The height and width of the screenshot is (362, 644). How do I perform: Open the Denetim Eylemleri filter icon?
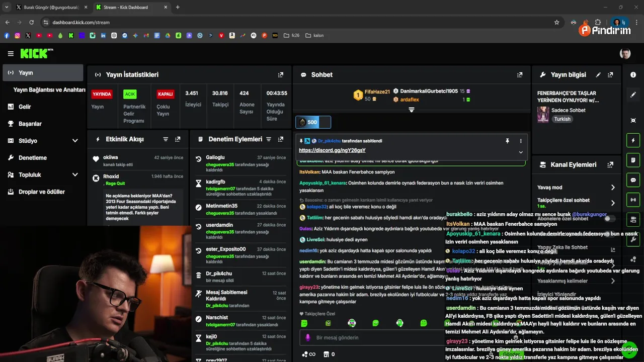(268, 139)
